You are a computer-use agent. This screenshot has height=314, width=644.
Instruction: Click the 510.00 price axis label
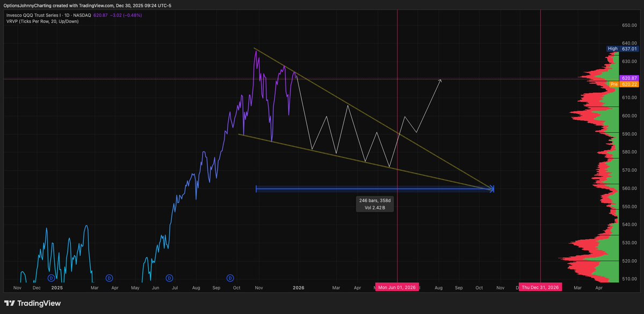(628, 279)
